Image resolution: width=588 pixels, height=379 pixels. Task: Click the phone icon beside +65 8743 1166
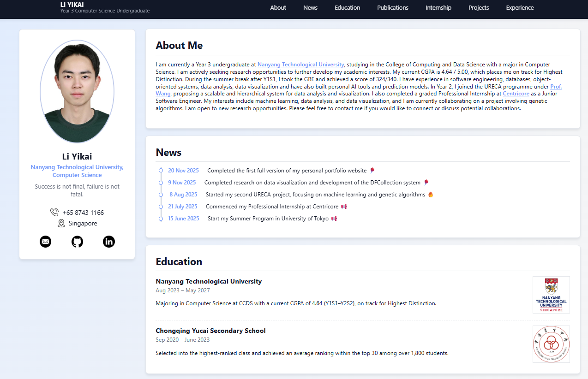click(54, 212)
